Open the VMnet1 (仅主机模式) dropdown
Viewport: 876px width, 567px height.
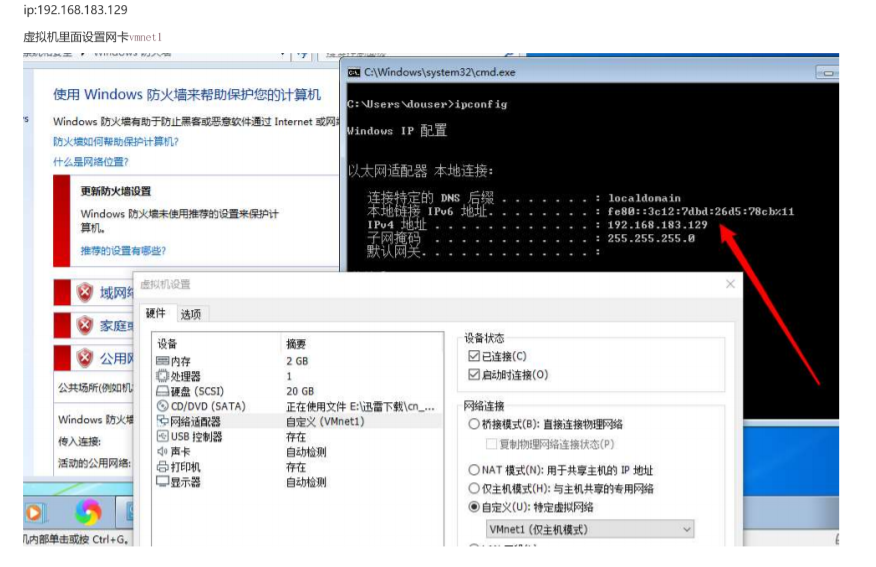click(589, 529)
